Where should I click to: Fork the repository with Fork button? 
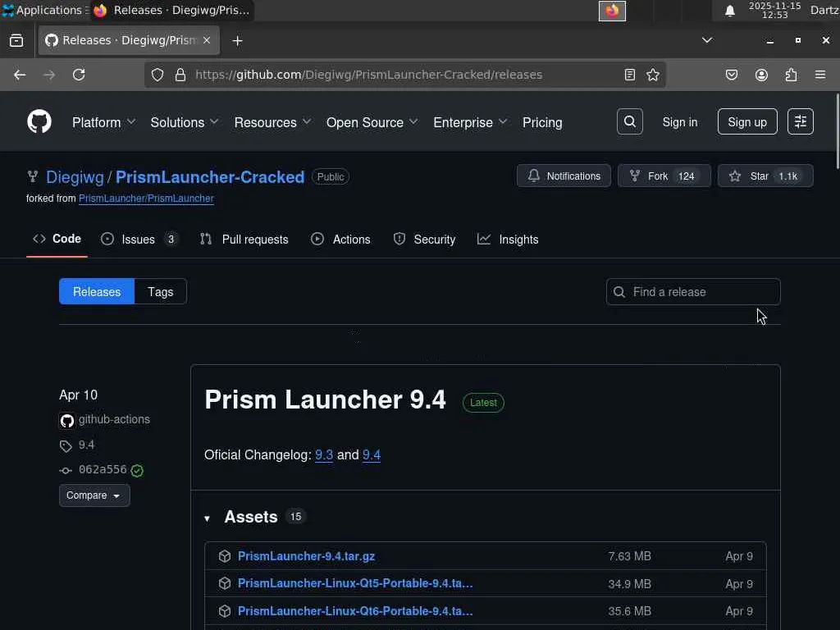(x=664, y=176)
